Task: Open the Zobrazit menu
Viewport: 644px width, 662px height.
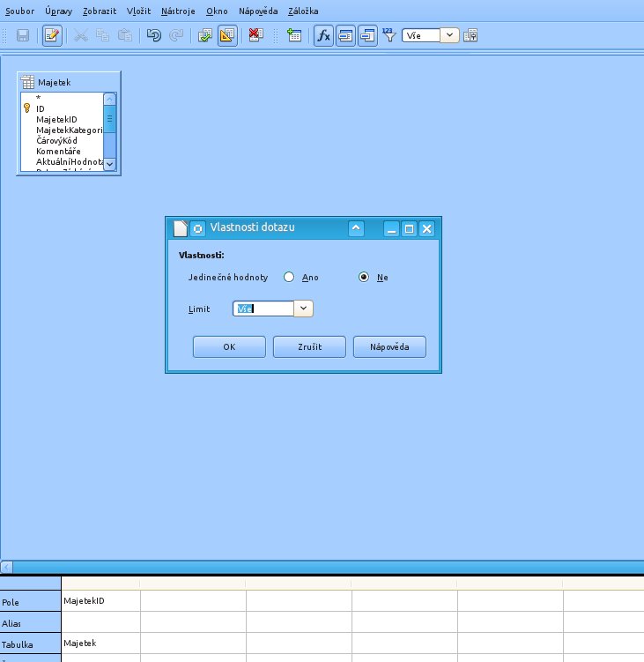Action: 100,11
